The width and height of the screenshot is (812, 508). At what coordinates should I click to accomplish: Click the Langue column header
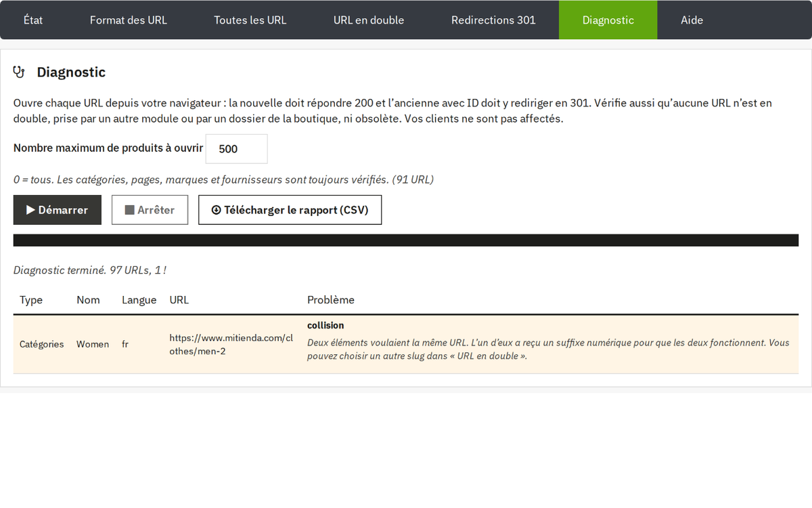tap(139, 300)
